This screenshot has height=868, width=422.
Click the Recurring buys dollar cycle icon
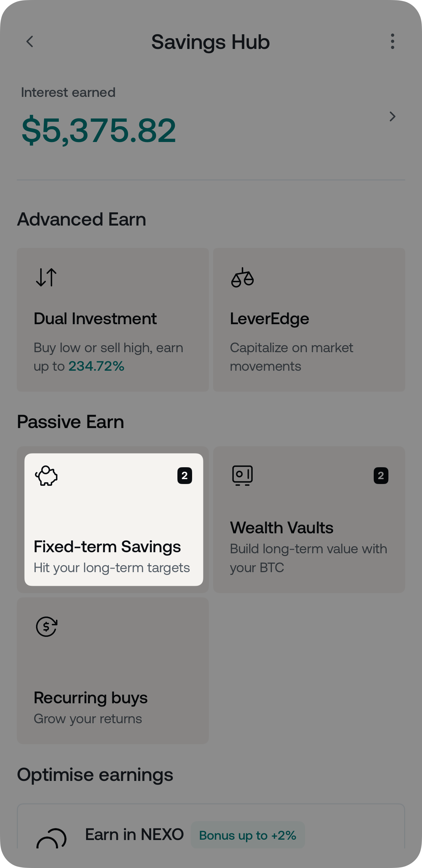(x=46, y=627)
